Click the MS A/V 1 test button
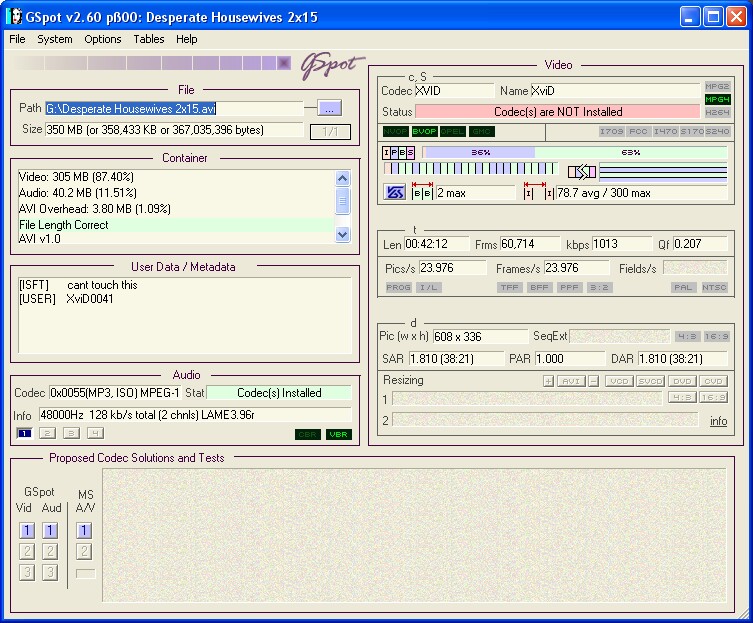This screenshot has height=623, width=753. pyautogui.click(x=84, y=530)
